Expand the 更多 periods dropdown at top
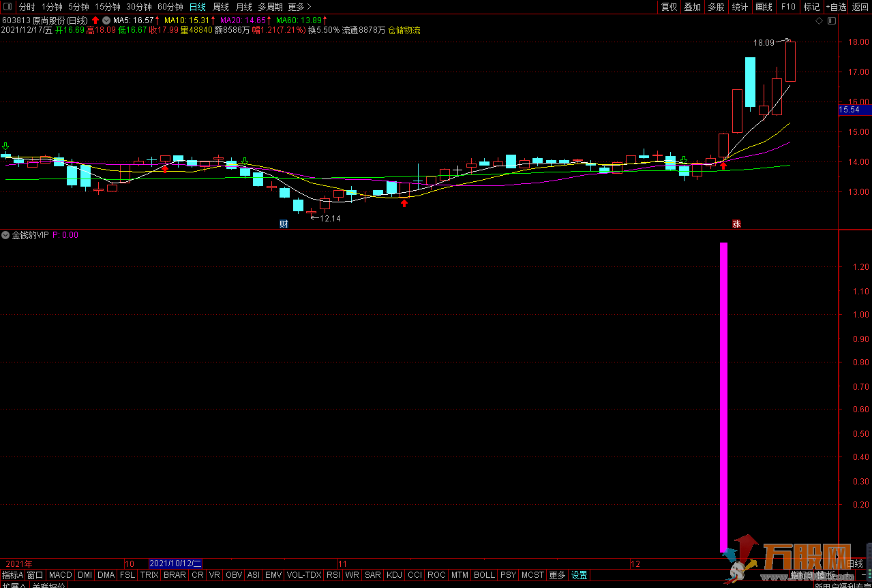Screen dimensions: 872x588 tap(299, 7)
